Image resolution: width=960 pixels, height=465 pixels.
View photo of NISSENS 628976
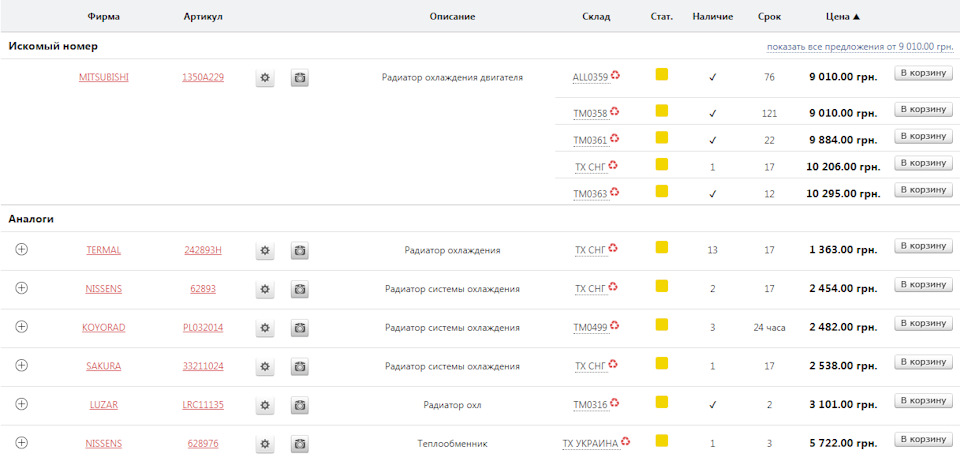click(x=299, y=444)
